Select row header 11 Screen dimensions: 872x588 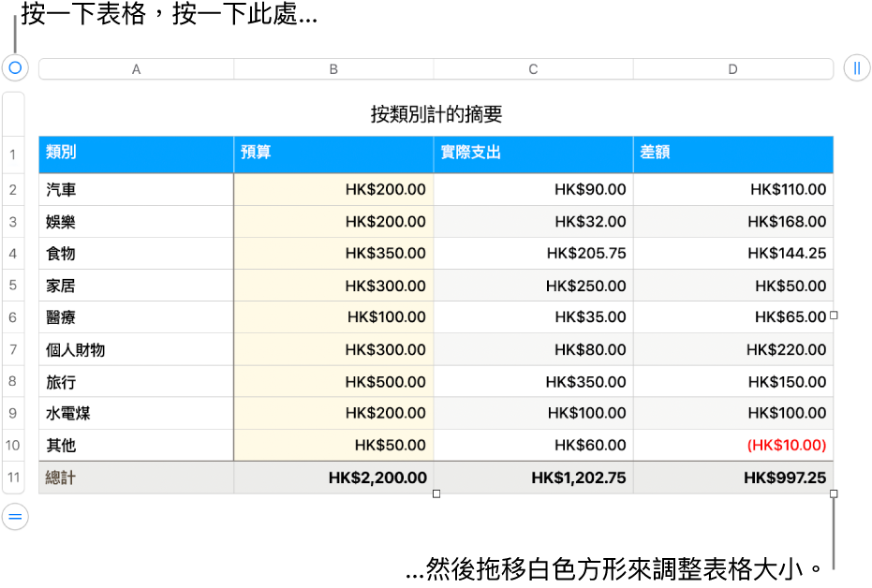[13, 478]
